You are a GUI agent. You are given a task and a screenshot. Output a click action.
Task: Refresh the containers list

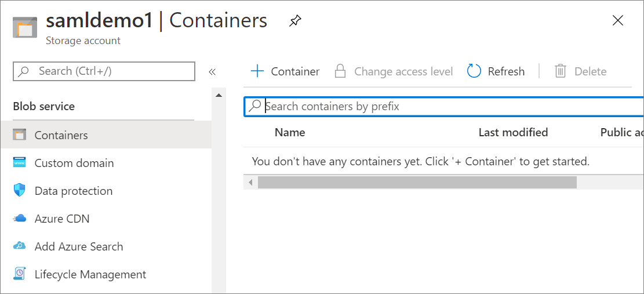496,71
